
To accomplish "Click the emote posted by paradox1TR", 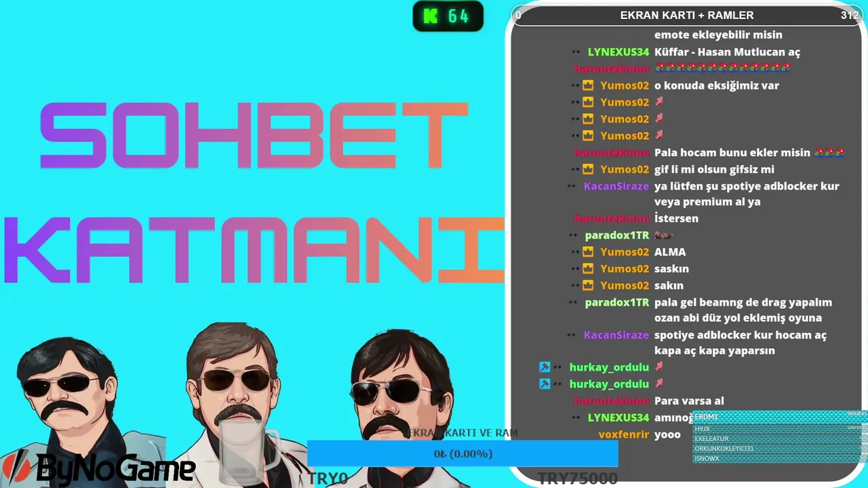I will pyautogui.click(x=663, y=235).
